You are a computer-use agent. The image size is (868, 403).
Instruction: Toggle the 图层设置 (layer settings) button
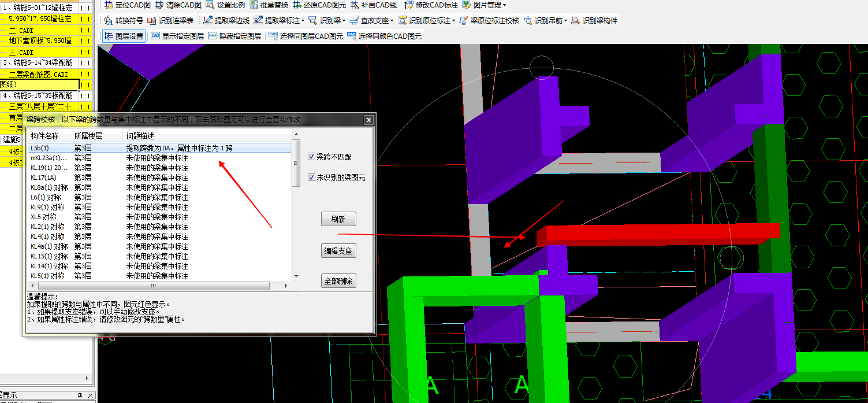click(124, 36)
